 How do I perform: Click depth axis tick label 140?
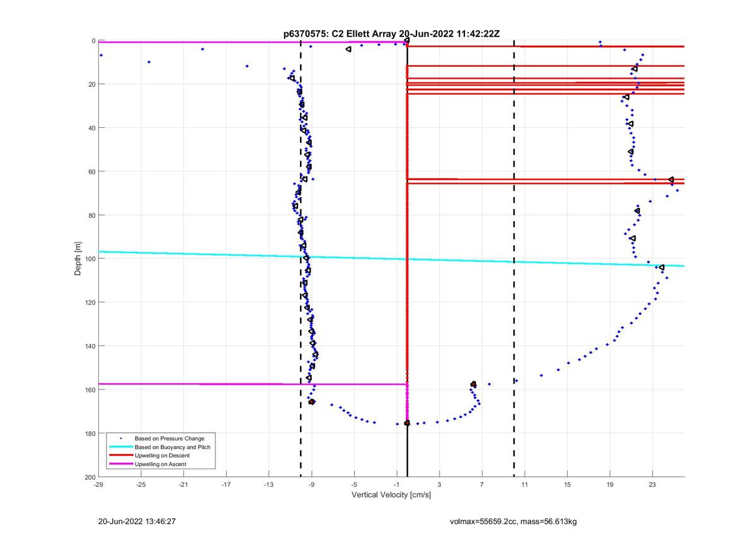(x=90, y=346)
